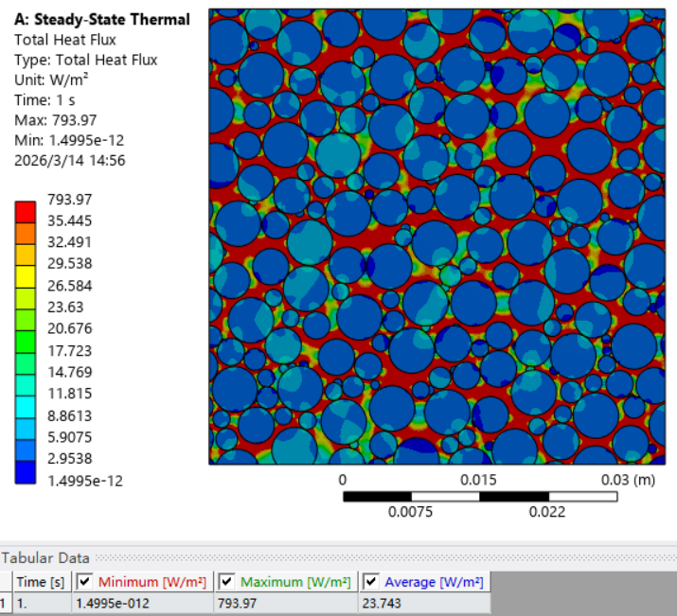Click the red legend swatch for 793.97
This screenshot has height=616, width=677.
pos(25,212)
